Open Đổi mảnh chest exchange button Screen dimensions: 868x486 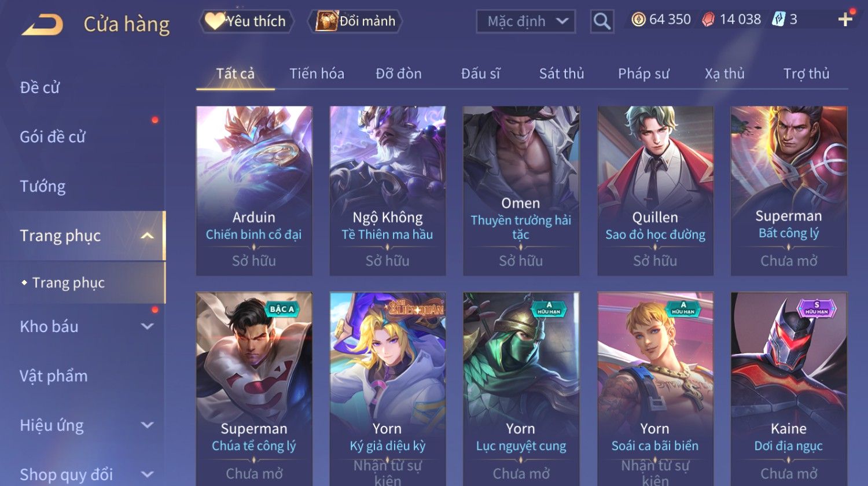pyautogui.click(x=355, y=21)
